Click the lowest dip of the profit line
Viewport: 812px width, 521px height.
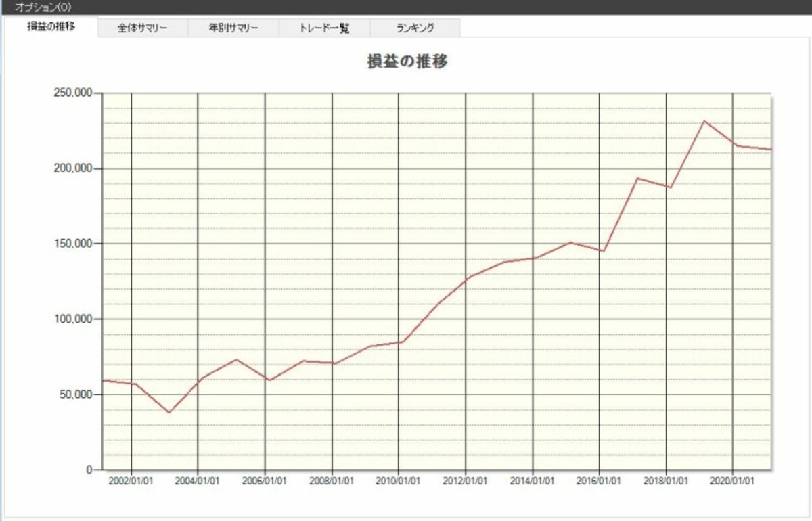click(x=168, y=412)
